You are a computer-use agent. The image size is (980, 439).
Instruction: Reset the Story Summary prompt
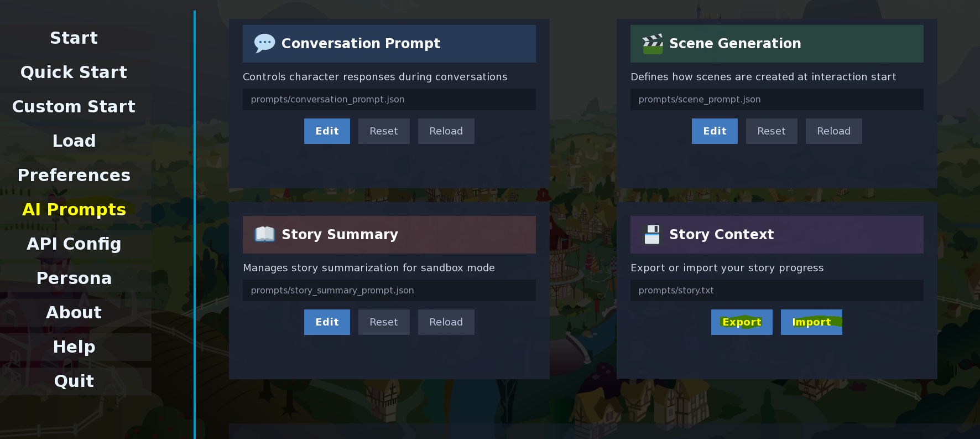point(384,322)
